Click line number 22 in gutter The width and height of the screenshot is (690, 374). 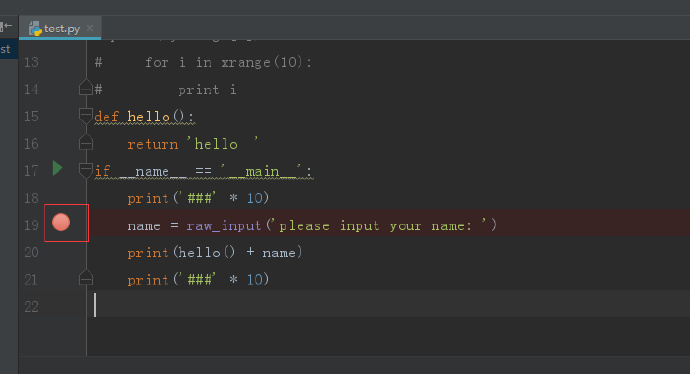(x=31, y=307)
